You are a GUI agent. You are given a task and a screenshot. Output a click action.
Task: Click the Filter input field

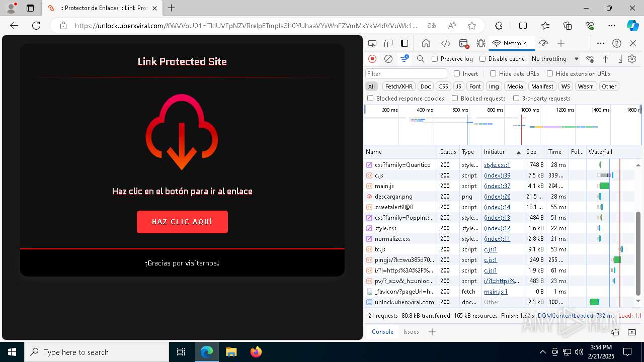pos(406,73)
